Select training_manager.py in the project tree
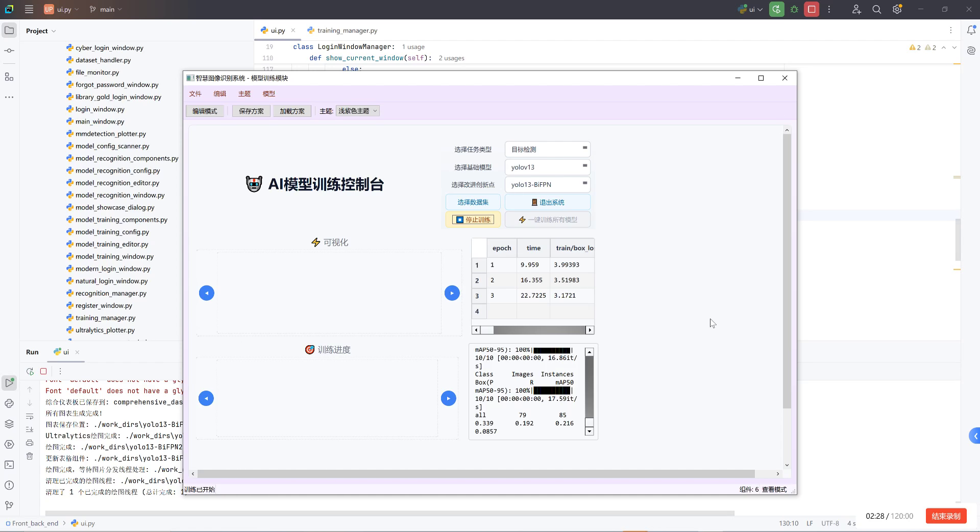Image resolution: width=980 pixels, height=532 pixels. click(105, 318)
